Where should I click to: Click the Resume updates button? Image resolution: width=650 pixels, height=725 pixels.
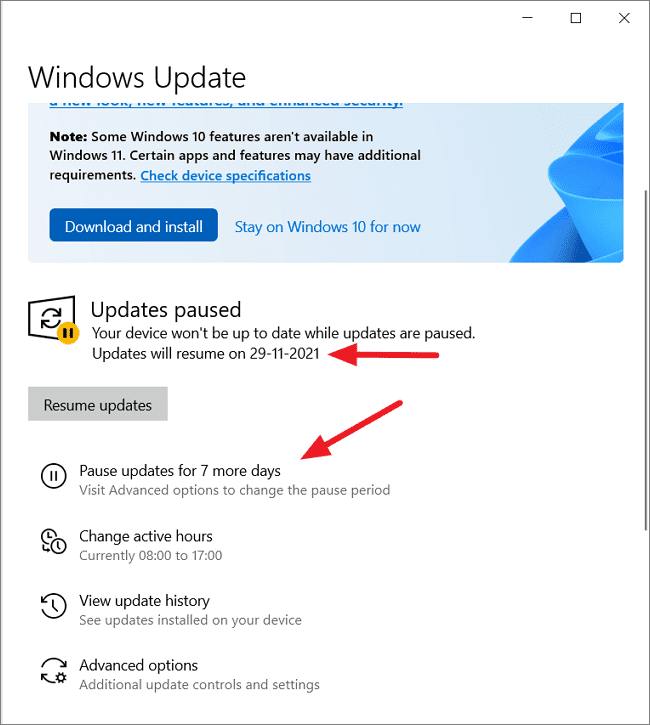98,404
